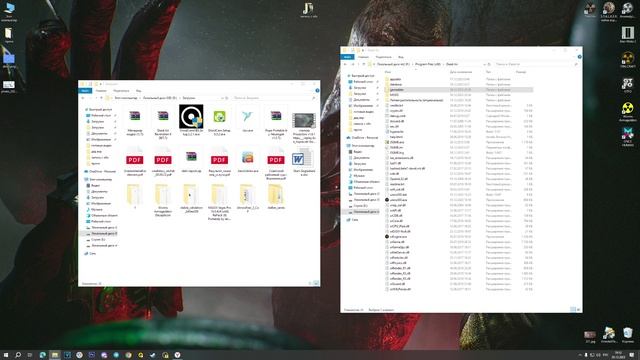Viewport: 640px width, 360px height.
Task: Switch Загрузки window to large icons view
Action: pos(316,283)
